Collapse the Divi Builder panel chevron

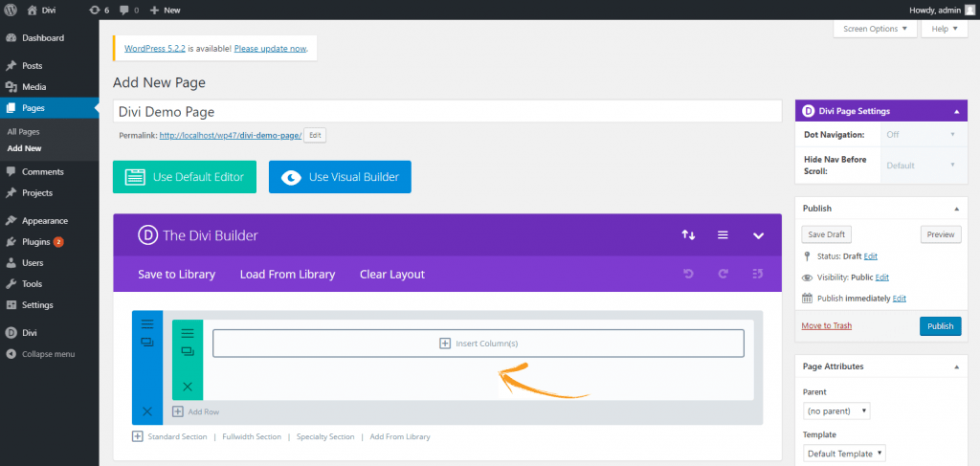click(758, 236)
